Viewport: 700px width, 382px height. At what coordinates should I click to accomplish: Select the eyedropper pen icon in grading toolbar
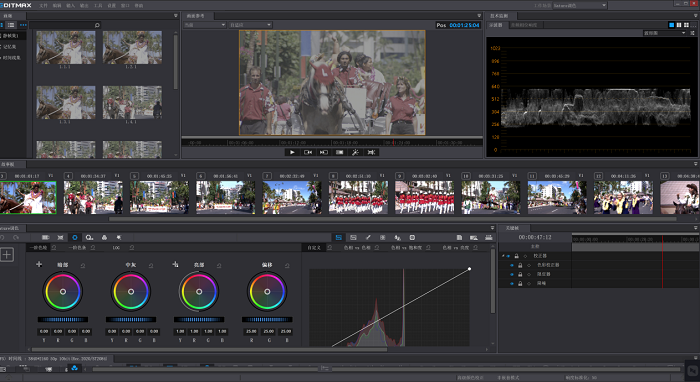pos(368,237)
